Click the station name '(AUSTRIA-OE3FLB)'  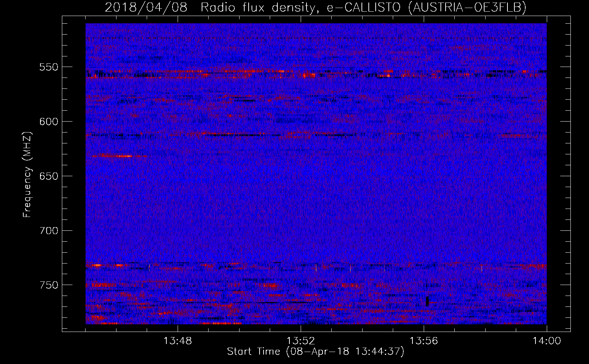pos(467,8)
